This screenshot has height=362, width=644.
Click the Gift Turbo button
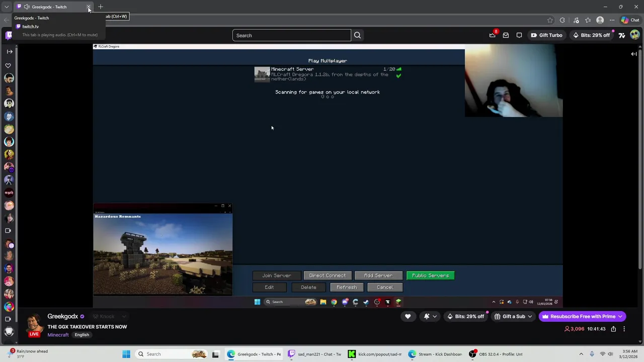(546, 35)
